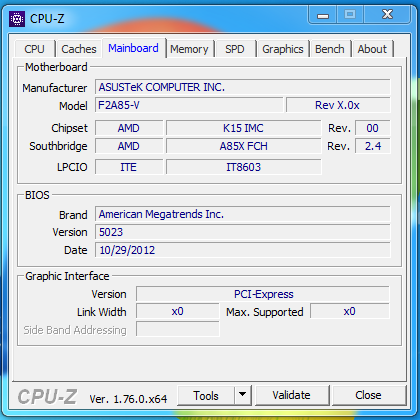Viewport: 420px width, 420px height.
Task: Open the Graphics tab
Action: pyautogui.click(x=283, y=49)
